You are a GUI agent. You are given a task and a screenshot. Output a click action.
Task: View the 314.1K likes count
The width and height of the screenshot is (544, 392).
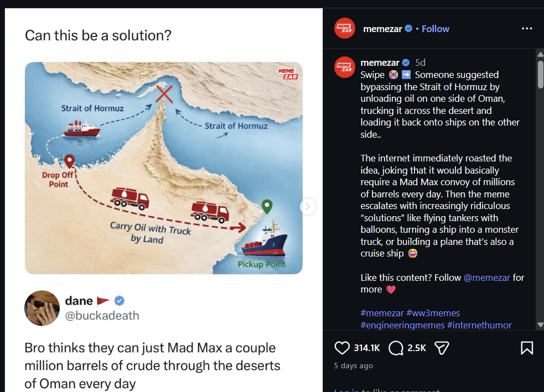(367, 348)
